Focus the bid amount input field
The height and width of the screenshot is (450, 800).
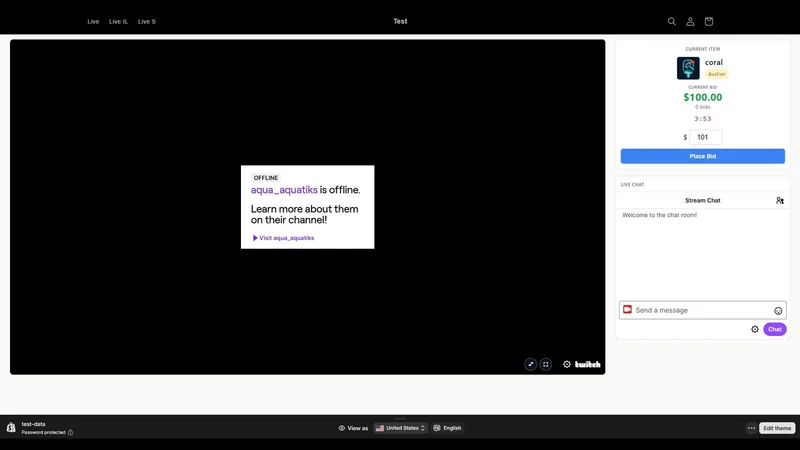pyautogui.click(x=706, y=137)
